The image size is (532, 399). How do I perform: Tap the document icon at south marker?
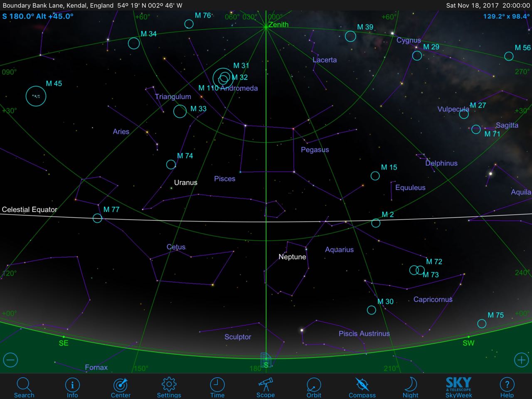pos(266,359)
